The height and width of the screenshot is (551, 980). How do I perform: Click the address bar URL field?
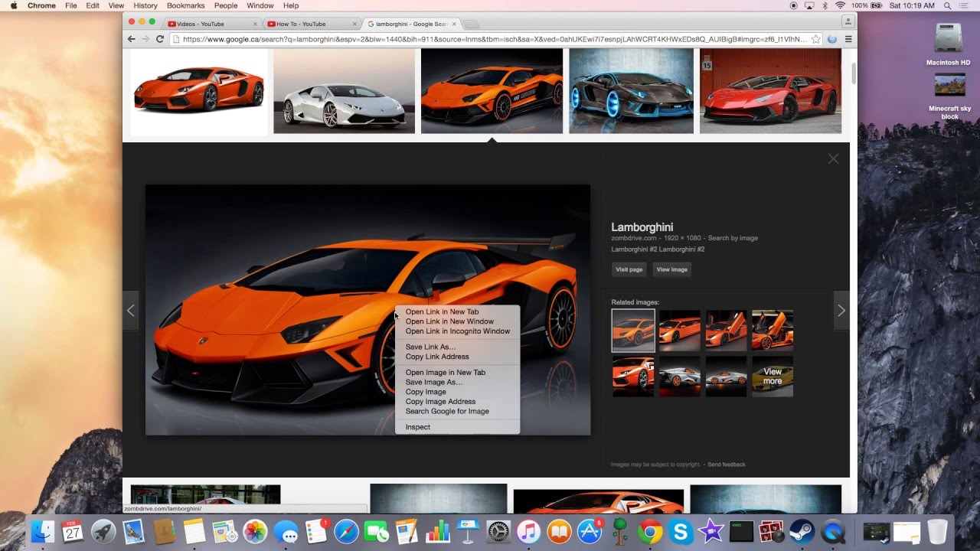(494, 39)
